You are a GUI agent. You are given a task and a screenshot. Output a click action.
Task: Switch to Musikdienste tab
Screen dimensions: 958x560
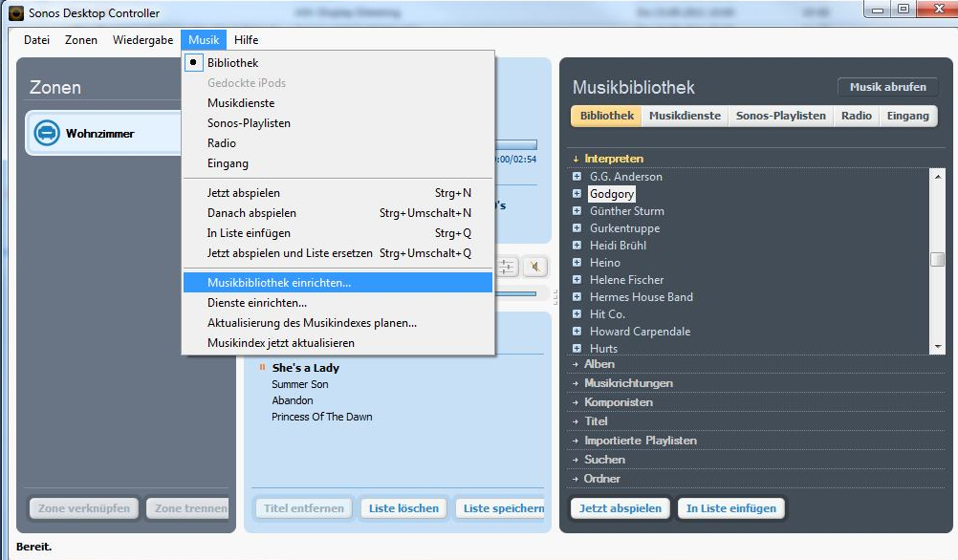(x=685, y=116)
